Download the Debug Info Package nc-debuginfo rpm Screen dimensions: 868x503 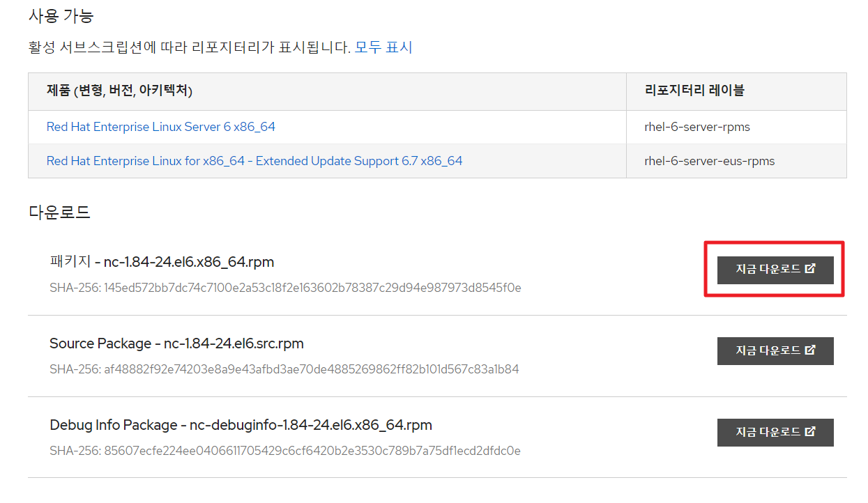775,432
